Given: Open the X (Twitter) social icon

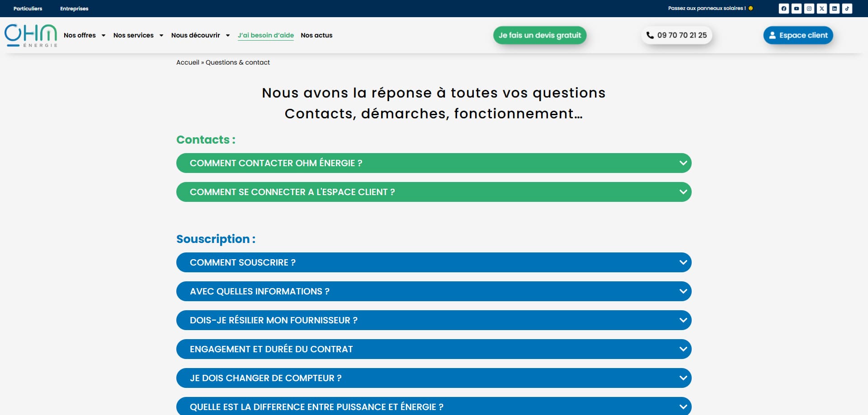Looking at the screenshot, I should pyautogui.click(x=822, y=9).
